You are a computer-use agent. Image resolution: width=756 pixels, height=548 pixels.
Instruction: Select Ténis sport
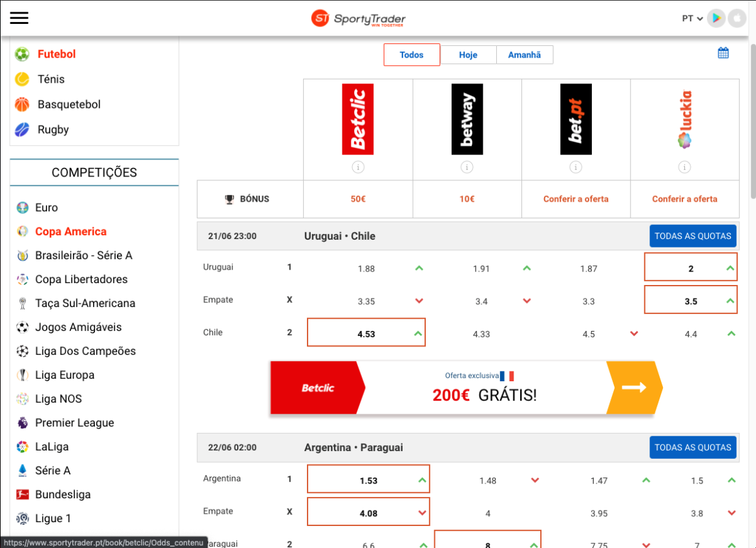tap(51, 79)
